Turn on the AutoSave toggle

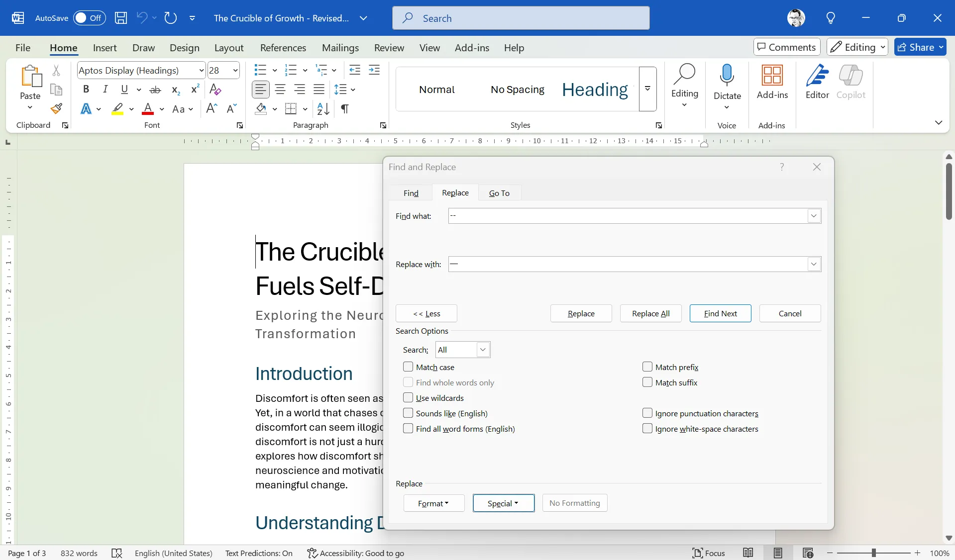pyautogui.click(x=90, y=18)
